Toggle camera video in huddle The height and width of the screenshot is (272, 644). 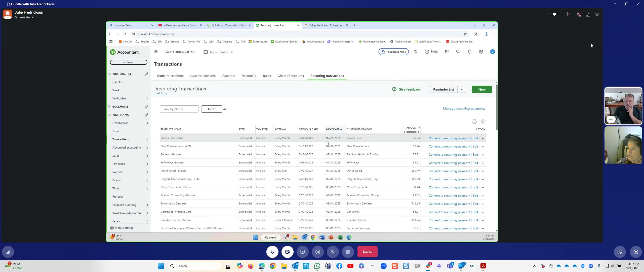point(288,252)
